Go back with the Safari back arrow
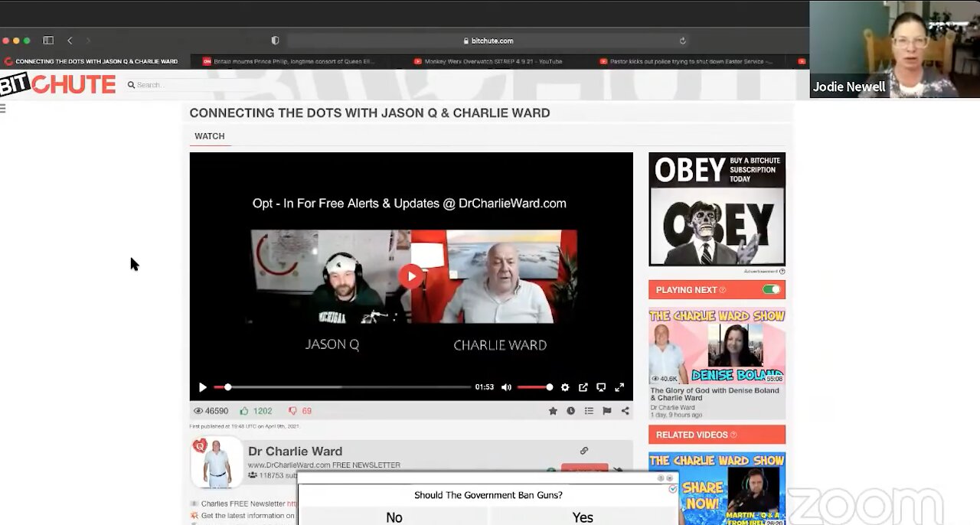Screen dimensions: 980x525 point(70,41)
